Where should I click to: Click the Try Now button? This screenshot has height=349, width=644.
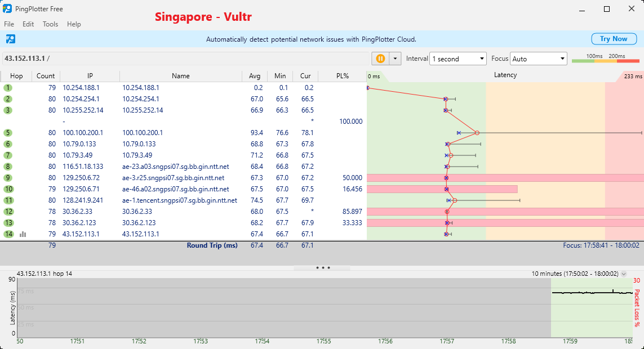coord(614,39)
